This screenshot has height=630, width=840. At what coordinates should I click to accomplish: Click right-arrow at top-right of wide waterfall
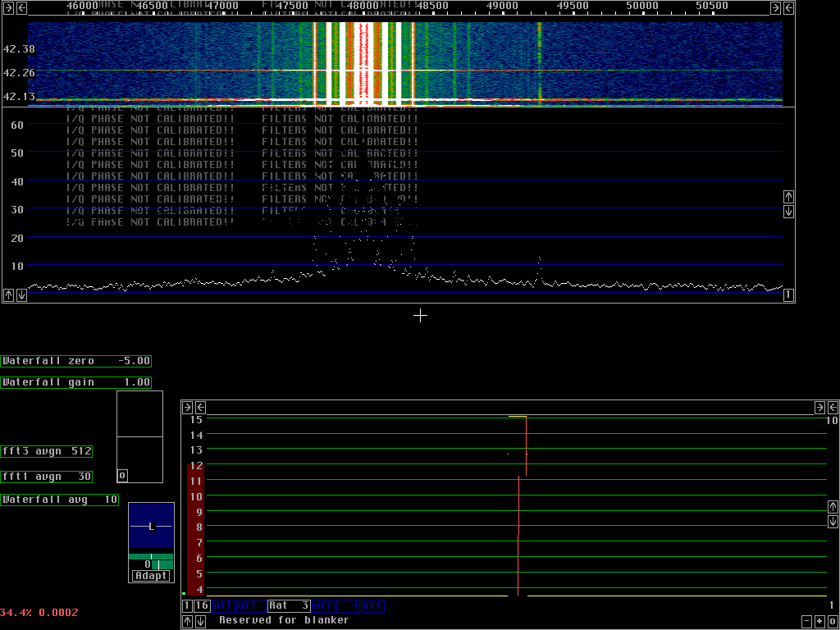pyautogui.click(x=775, y=8)
